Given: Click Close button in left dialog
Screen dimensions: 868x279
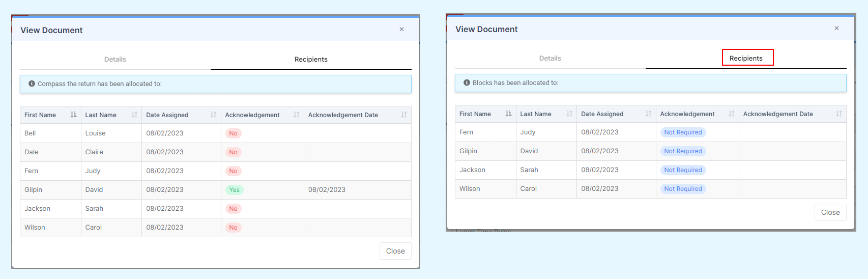Looking at the screenshot, I should tap(395, 251).
